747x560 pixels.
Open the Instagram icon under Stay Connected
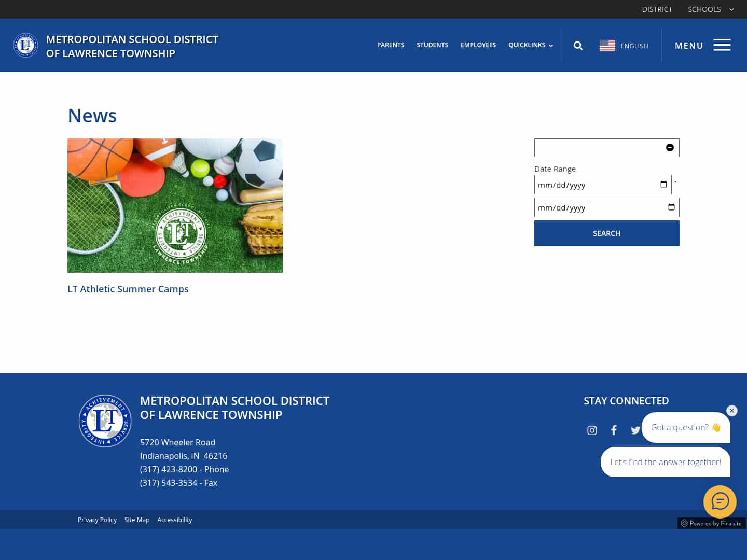pos(592,430)
